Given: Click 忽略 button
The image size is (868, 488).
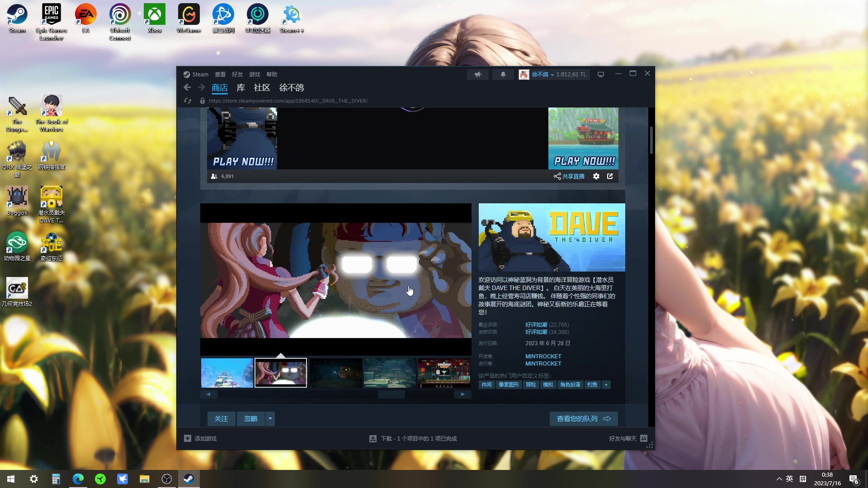Looking at the screenshot, I should coord(251,418).
